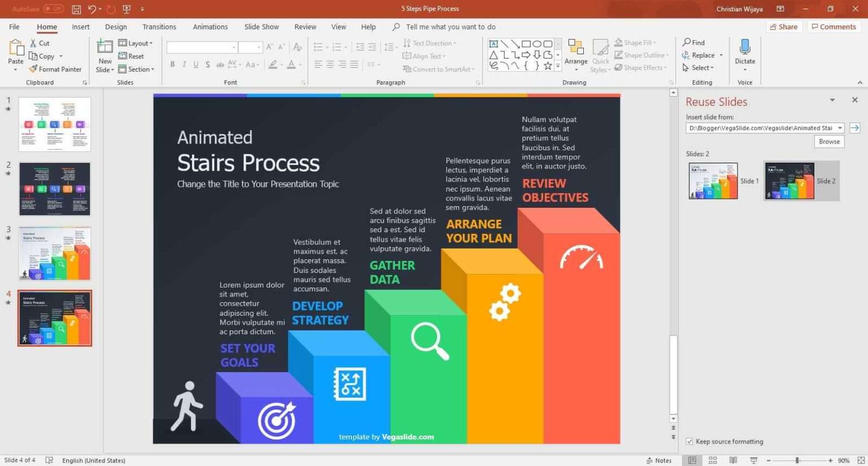
Task: Click the Format Painter tool
Action: tap(55, 69)
